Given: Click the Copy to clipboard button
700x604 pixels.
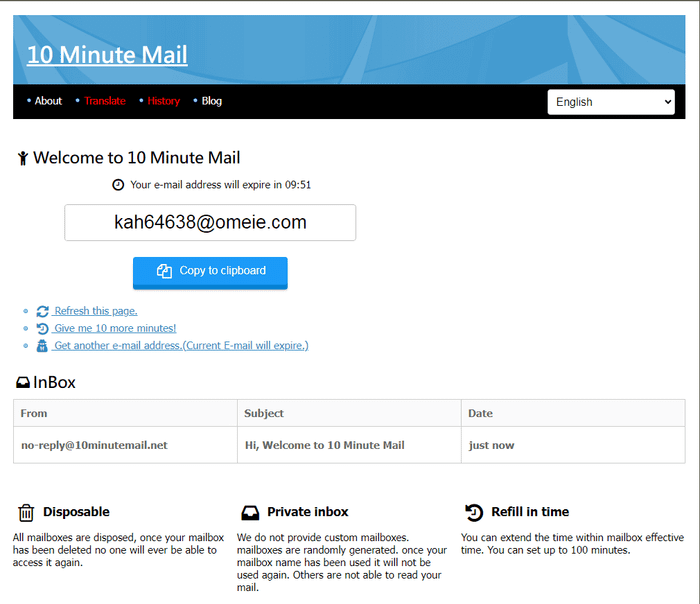Looking at the screenshot, I should (x=210, y=272).
